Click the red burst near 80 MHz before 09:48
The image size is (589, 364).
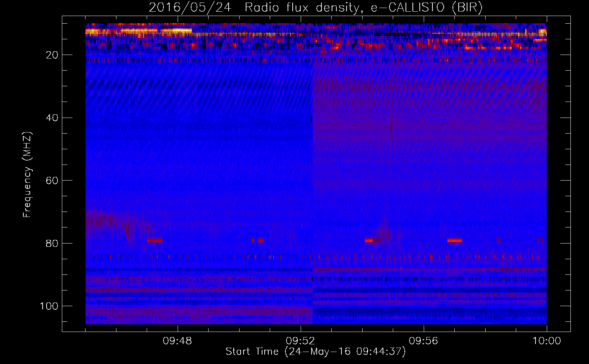[x=155, y=241]
